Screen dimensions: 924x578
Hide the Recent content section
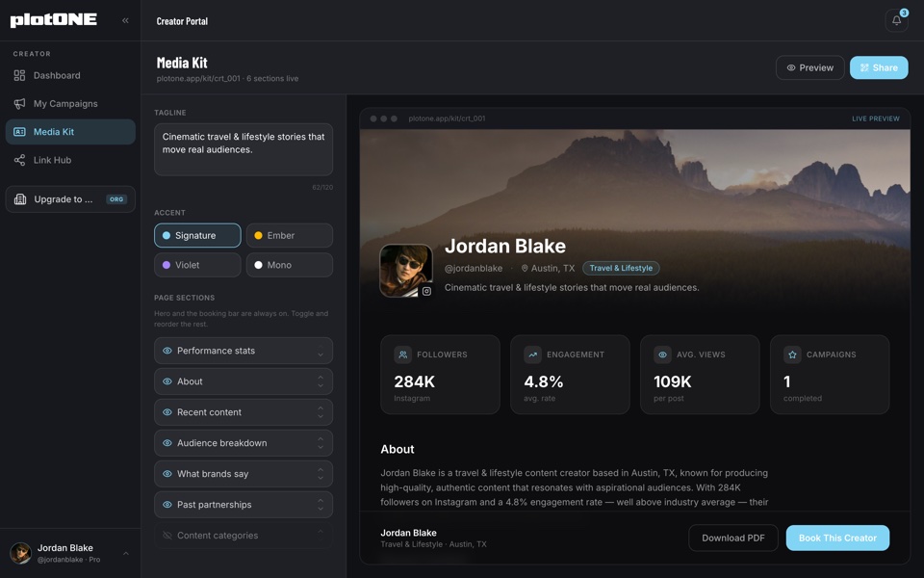point(167,412)
